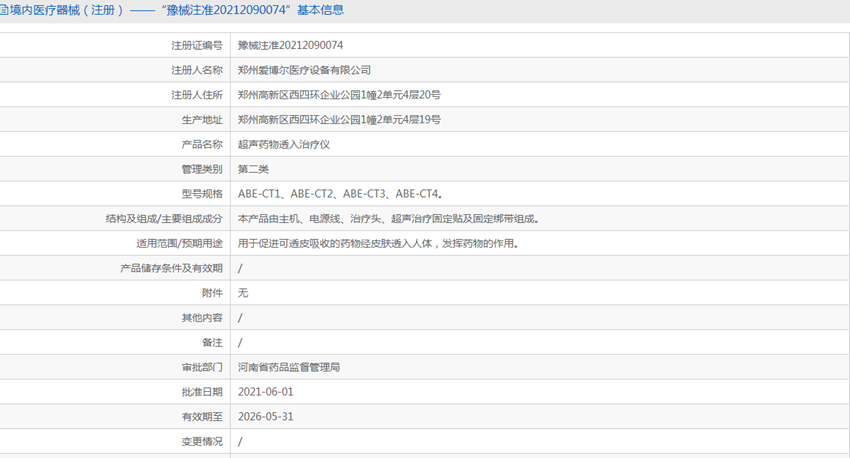Click the slash value in 产品储存条件及有效期 row

click(x=240, y=268)
